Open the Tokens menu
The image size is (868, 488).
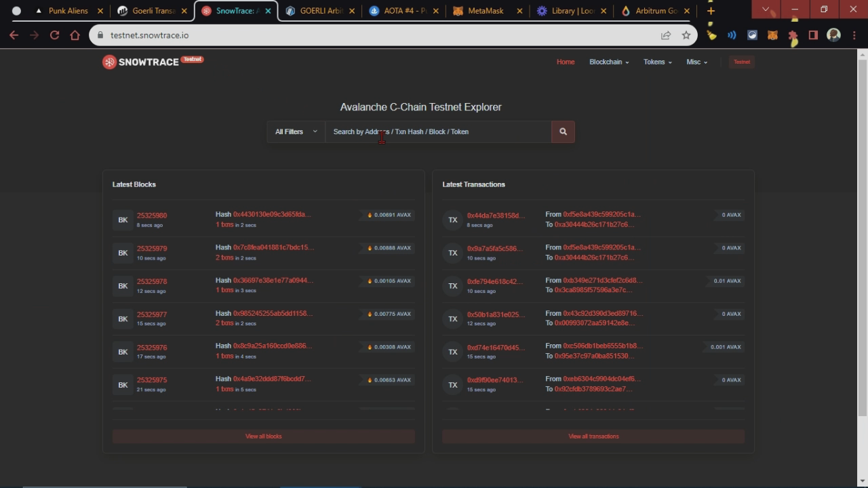(658, 62)
